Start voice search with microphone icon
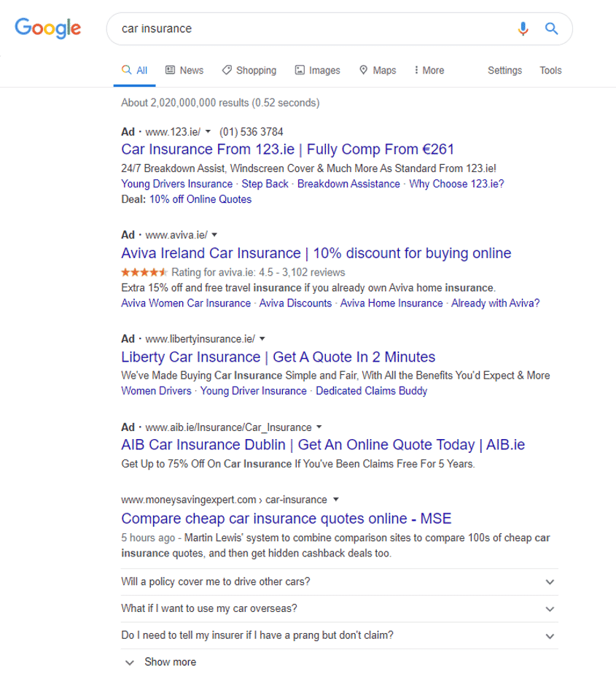The height and width of the screenshot is (698, 616). click(523, 28)
